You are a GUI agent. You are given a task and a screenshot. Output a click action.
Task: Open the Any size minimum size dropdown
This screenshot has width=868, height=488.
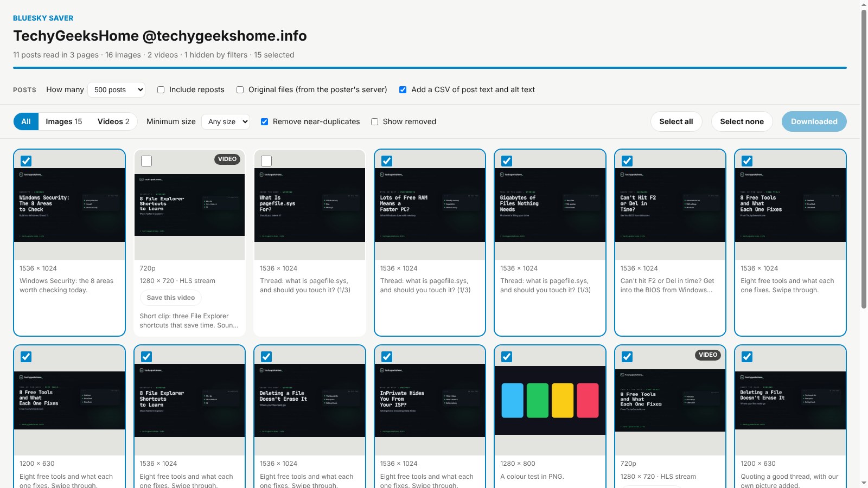coord(225,121)
